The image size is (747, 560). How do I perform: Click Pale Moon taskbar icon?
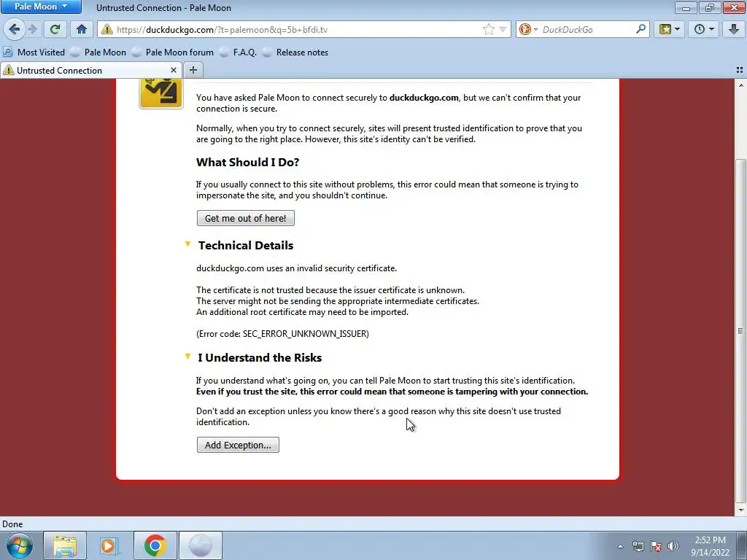[200, 545]
